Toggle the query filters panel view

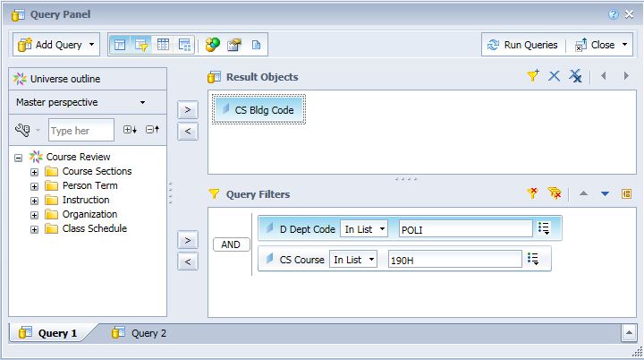tap(141, 45)
